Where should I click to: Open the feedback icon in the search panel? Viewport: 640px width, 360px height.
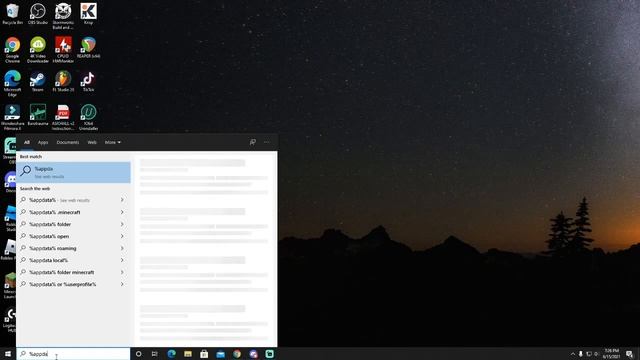[253, 142]
